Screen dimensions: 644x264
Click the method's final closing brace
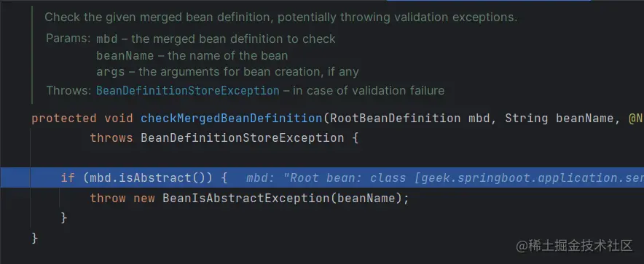[x=35, y=238]
